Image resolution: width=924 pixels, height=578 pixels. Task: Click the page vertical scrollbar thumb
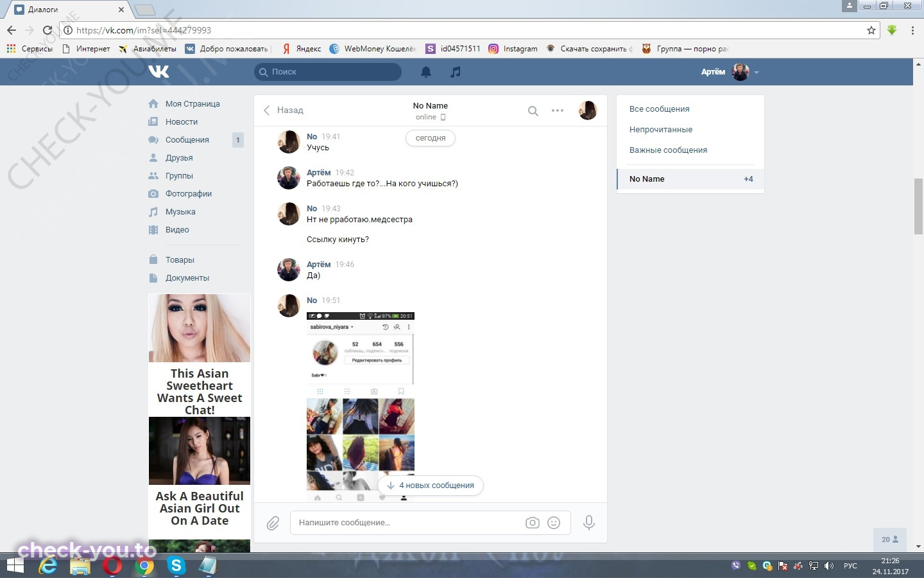[x=918, y=207]
